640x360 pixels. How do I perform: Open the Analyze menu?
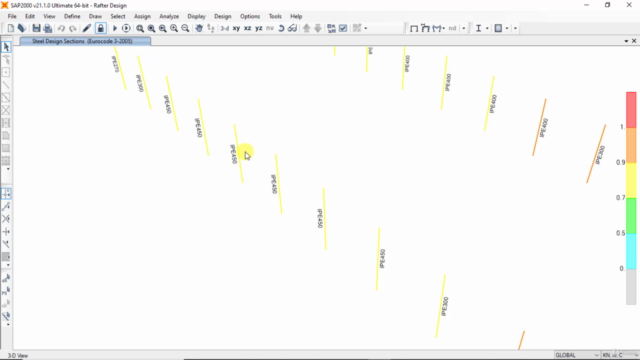click(x=169, y=16)
